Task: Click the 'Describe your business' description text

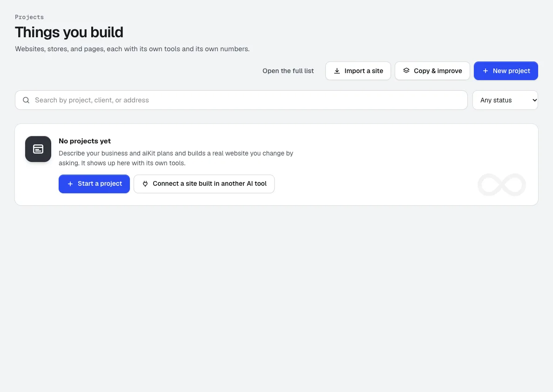Action: pyautogui.click(x=176, y=158)
